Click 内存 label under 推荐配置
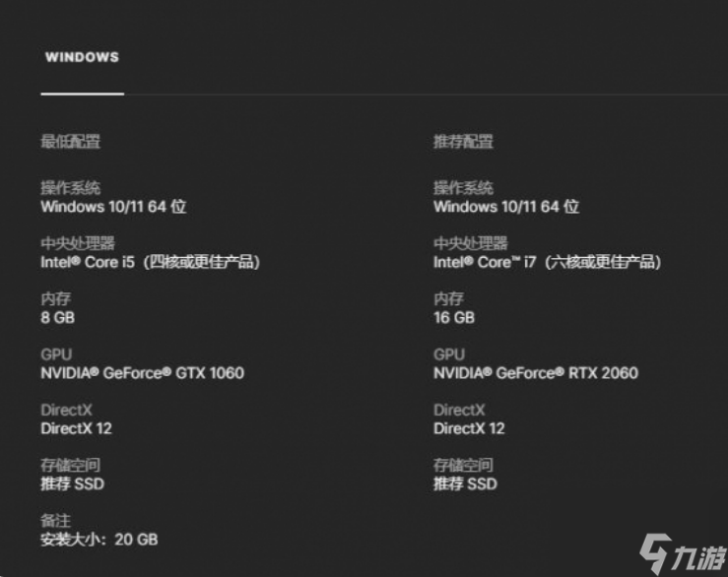The image size is (728, 577). click(448, 298)
